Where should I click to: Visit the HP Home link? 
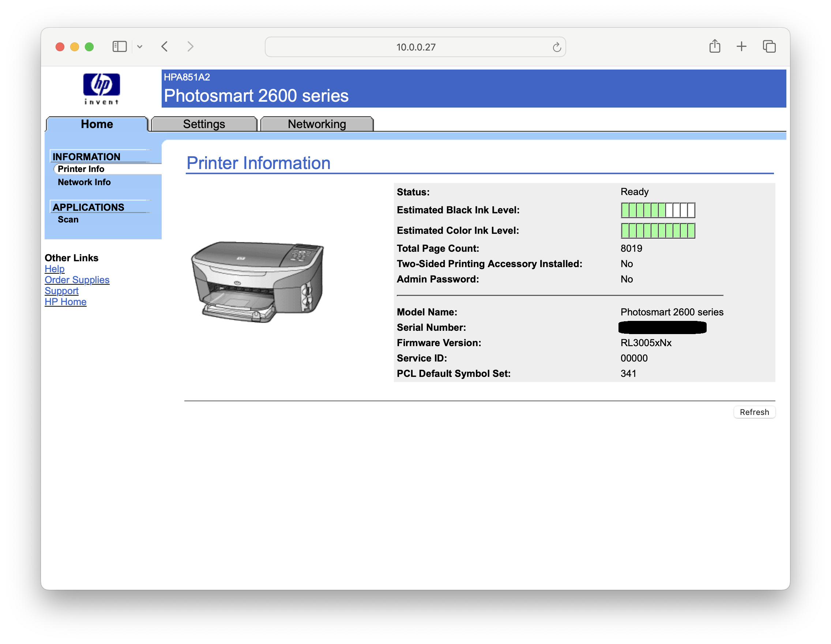65,302
